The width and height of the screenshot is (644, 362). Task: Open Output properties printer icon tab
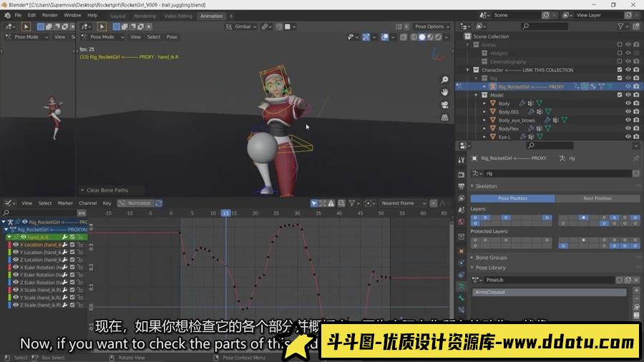tap(462, 186)
